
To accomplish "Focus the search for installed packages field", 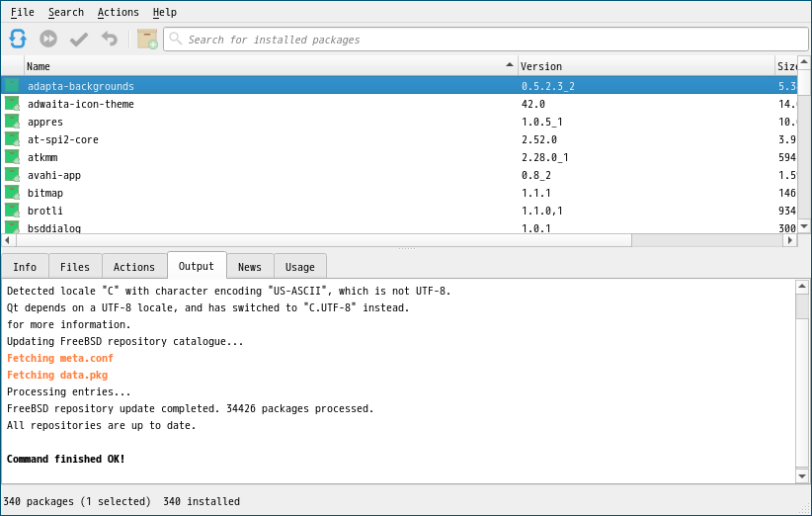I will 486,40.
